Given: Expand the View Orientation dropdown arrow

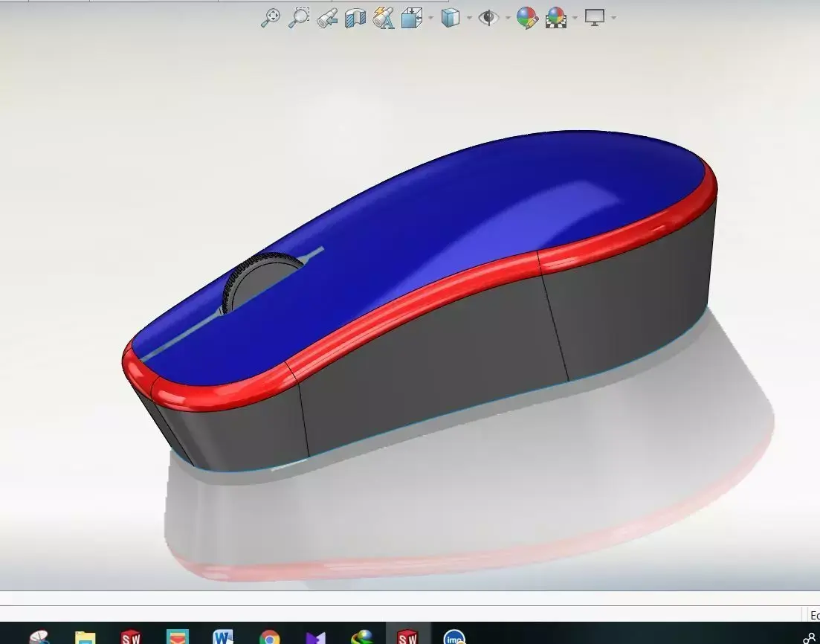Looking at the screenshot, I should 430,18.
